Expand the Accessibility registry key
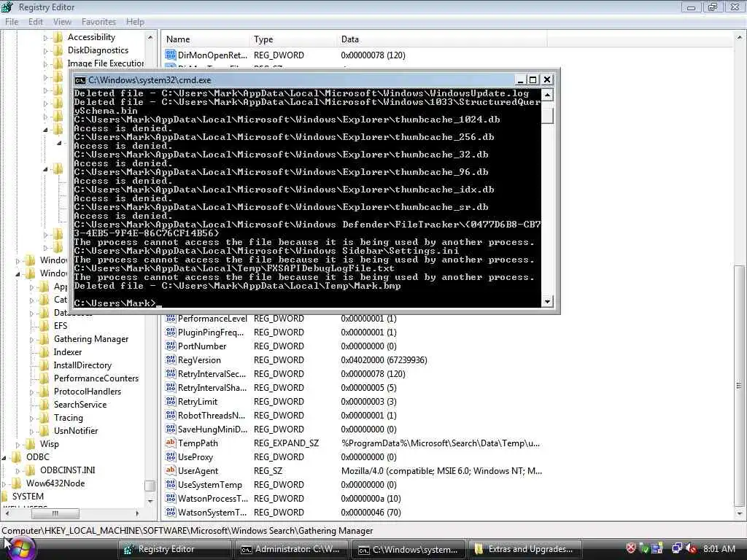This screenshot has width=747, height=560. (x=45, y=38)
